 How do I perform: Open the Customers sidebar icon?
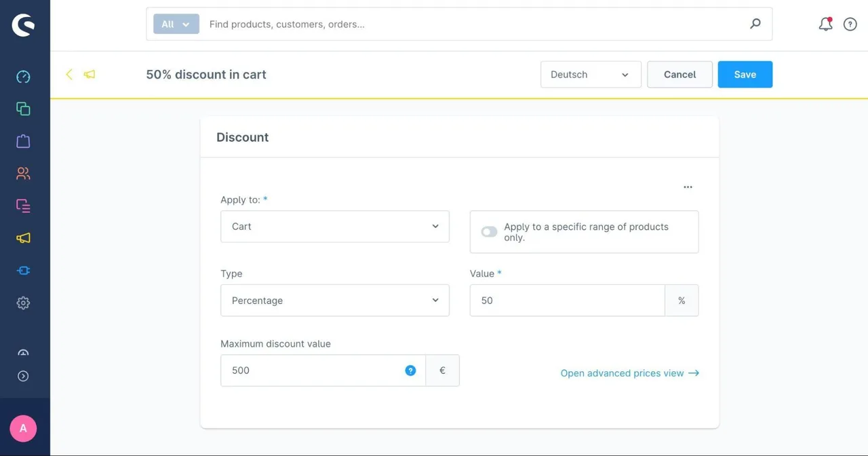point(23,174)
